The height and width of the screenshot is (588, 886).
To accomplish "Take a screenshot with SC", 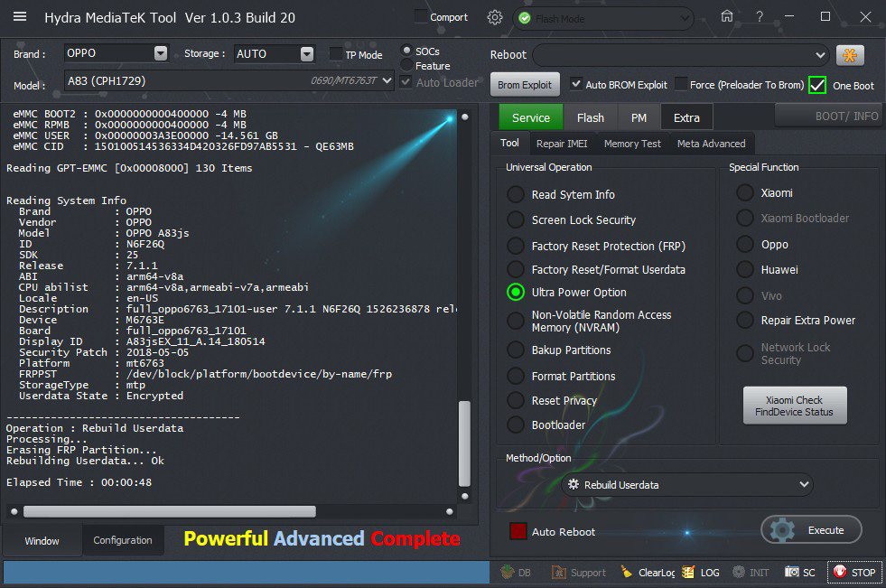I will [x=799, y=572].
